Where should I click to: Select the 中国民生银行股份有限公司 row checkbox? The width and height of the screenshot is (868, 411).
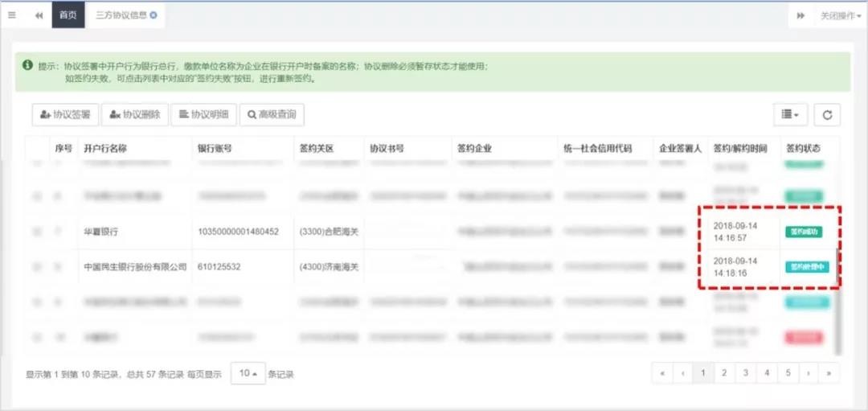point(36,267)
